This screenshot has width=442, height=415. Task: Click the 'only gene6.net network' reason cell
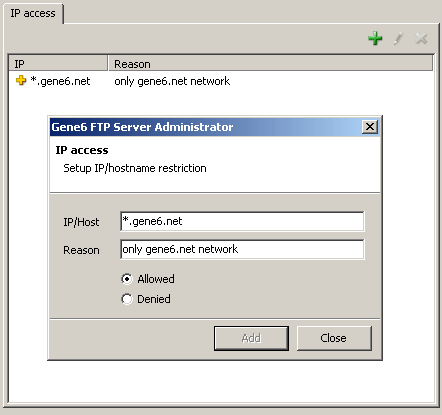172,81
